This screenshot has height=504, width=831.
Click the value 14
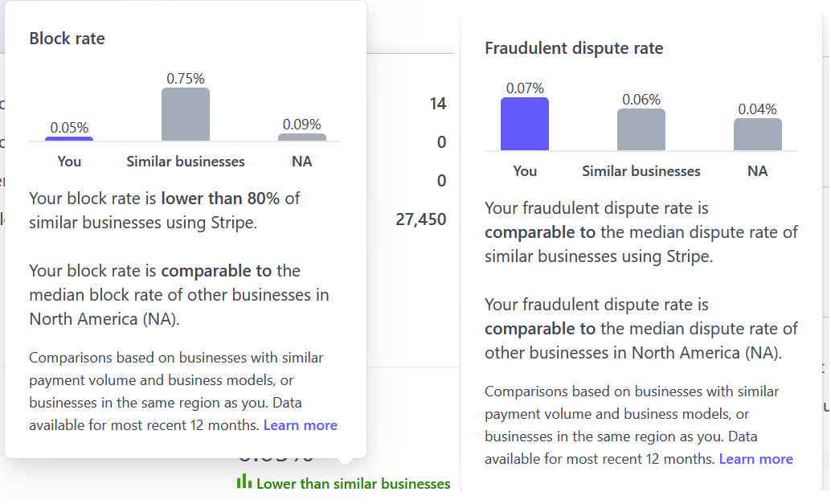point(436,104)
